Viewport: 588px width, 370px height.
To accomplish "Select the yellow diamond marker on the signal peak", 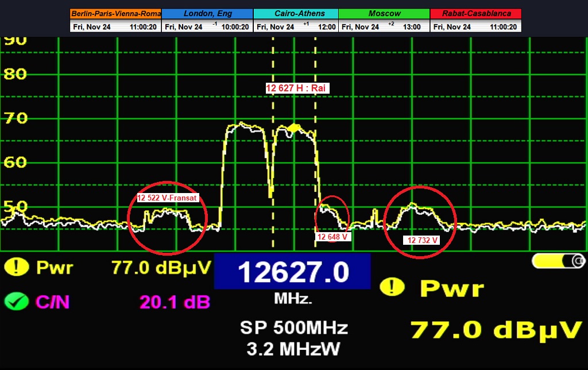I will pyautogui.click(x=293, y=128).
